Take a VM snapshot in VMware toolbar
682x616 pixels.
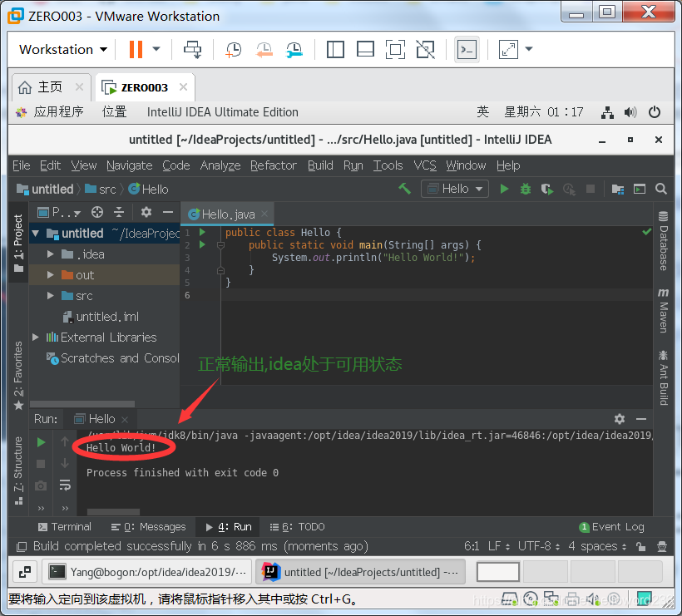(234, 49)
